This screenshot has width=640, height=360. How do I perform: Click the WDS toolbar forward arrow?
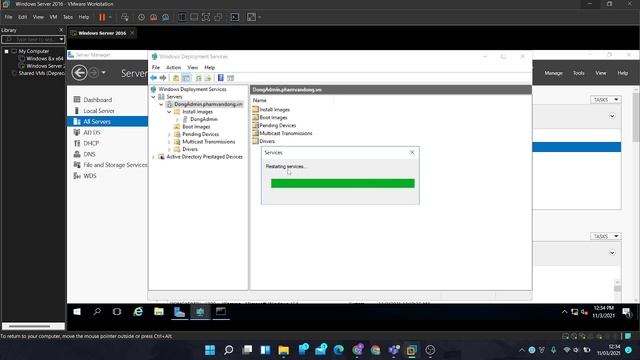pyautogui.click(x=163, y=78)
